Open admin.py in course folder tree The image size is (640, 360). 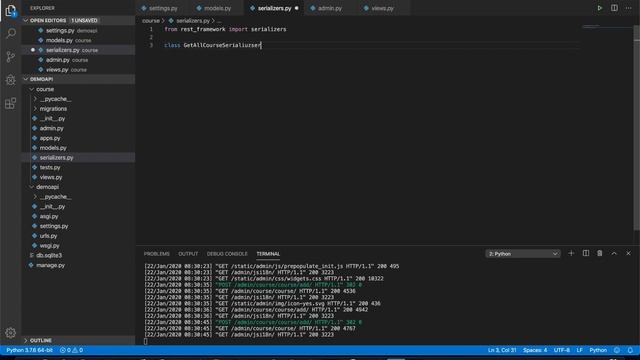tap(78, 128)
